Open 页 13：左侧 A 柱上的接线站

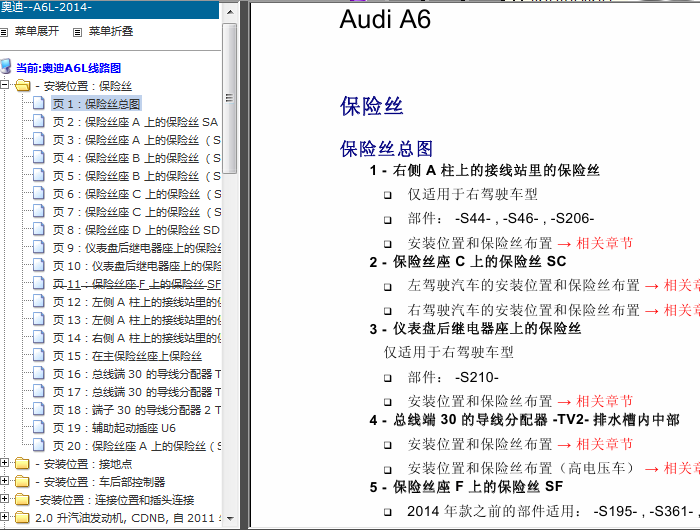(x=136, y=320)
